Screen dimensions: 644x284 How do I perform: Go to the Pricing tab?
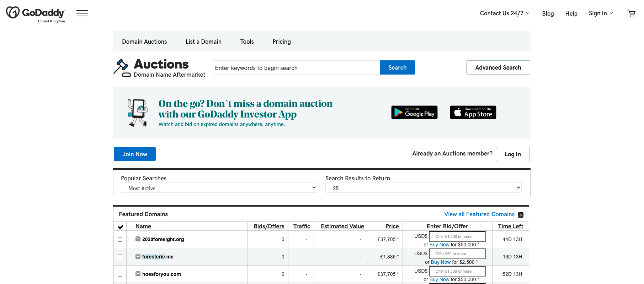(x=282, y=42)
